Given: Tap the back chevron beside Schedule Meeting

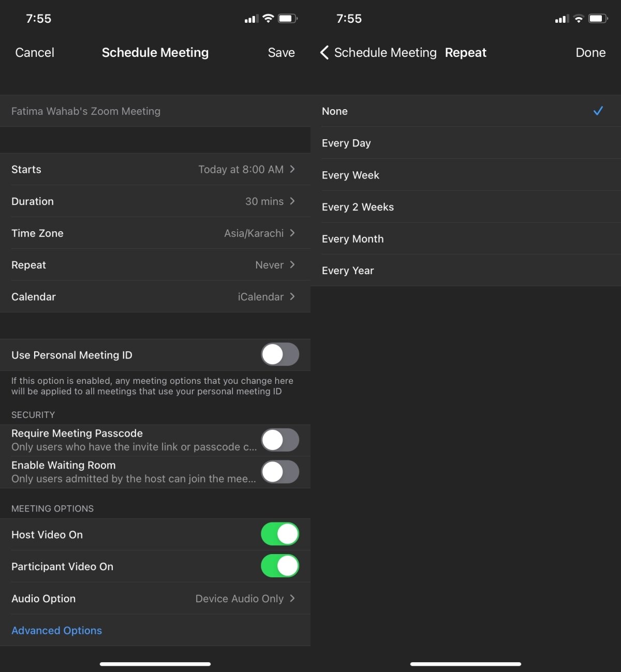Looking at the screenshot, I should tap(324, 53).
